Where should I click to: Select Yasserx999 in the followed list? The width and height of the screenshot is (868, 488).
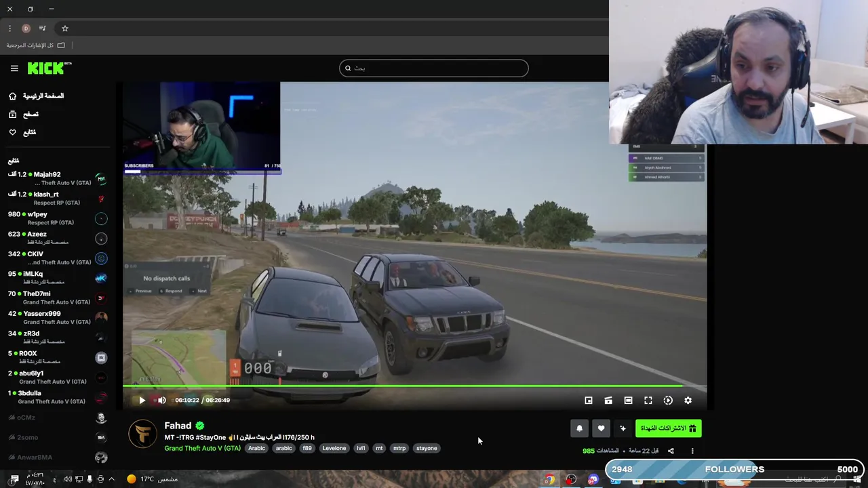[56, 317]
